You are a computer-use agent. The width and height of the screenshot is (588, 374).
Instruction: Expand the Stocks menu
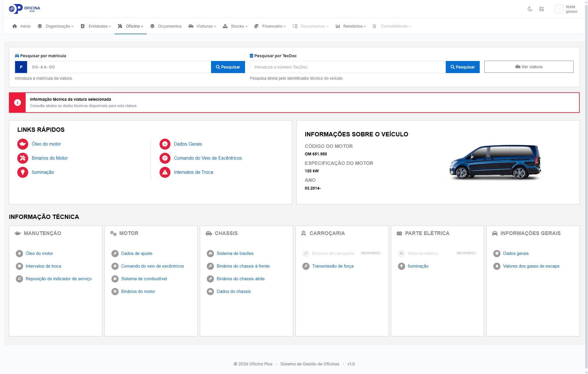[235, 26]
